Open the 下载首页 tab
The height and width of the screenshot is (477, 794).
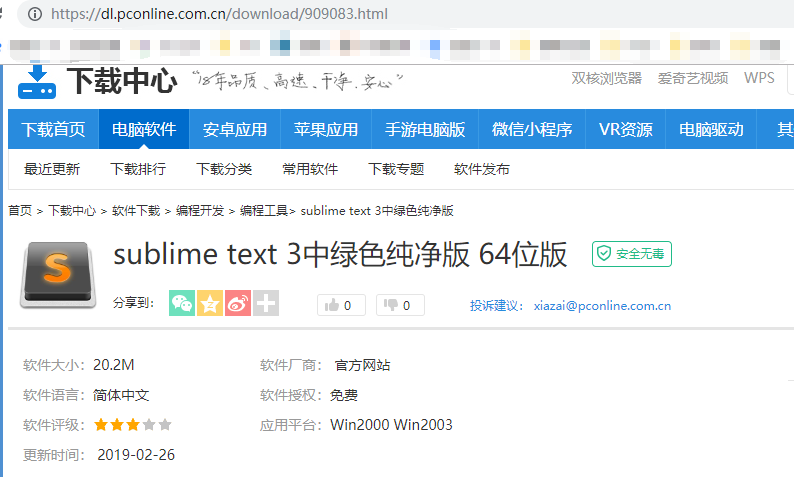[x=53, y=129]
